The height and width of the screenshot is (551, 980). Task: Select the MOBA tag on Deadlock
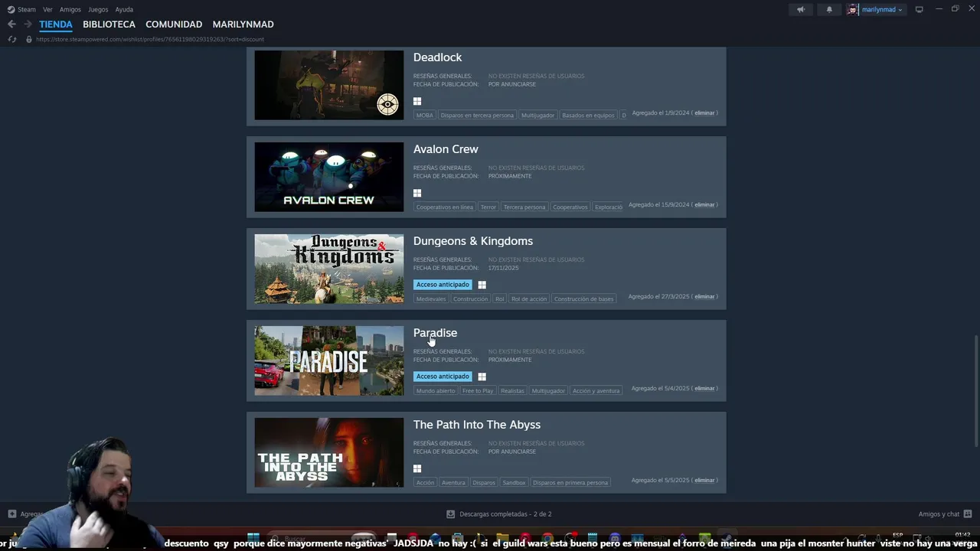(425, 116)
